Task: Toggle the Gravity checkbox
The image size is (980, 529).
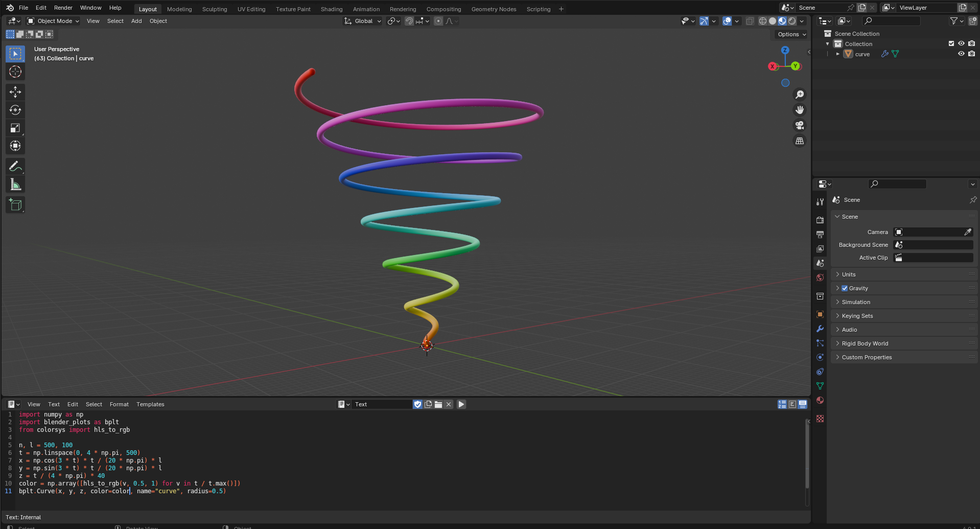Action: click(845, 288)
